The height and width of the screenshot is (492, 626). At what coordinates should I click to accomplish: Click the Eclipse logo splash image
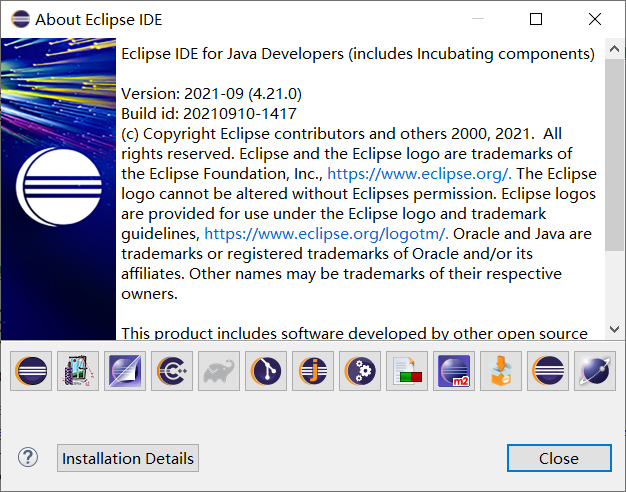[x=58, y=188]
